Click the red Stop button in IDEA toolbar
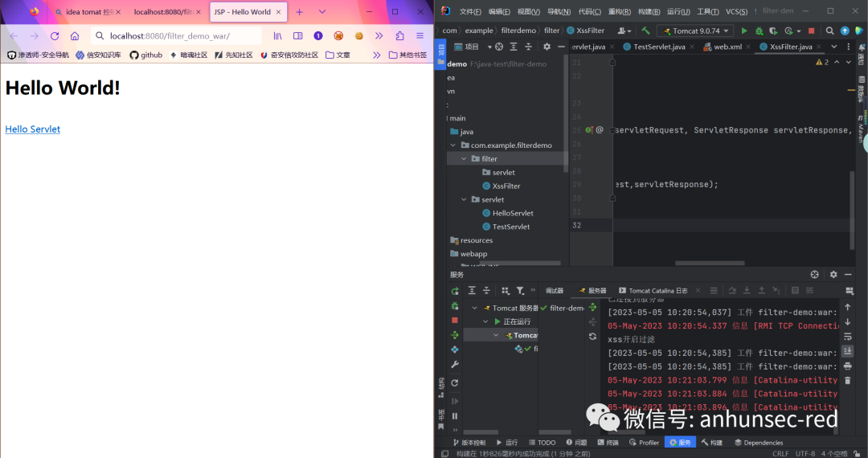The height and width of the screenshot is (458, 868). 812,31
